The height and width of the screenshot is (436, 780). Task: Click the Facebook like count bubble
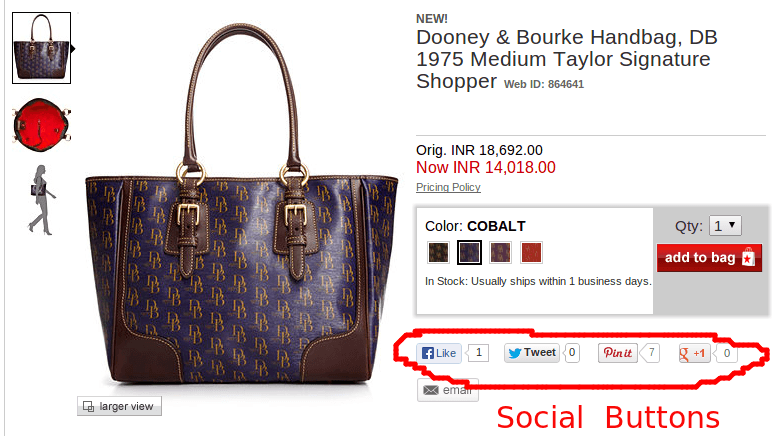click(x=478, y=353)
